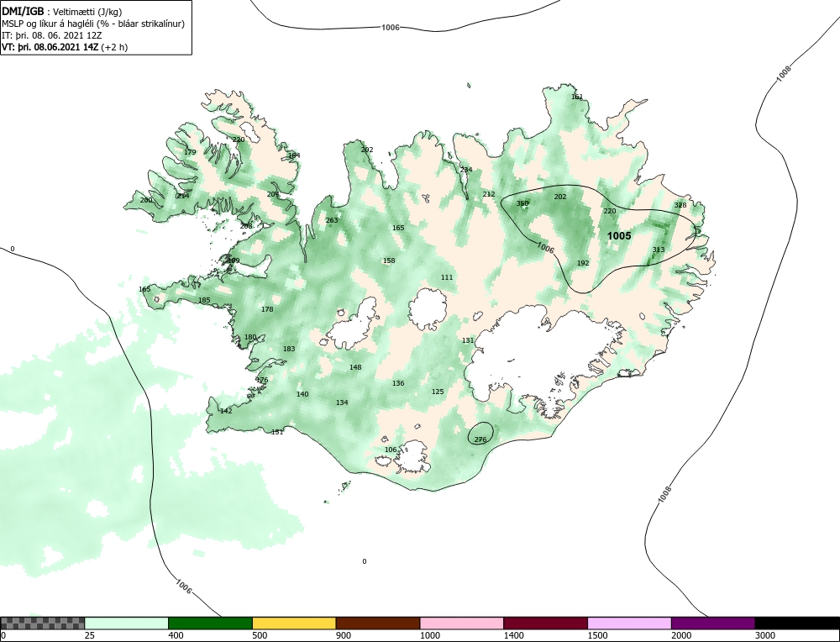Click the 1008 isobar label at lower right
The height and width of the screenshot is (642, 840).
[x=664, y=494]
